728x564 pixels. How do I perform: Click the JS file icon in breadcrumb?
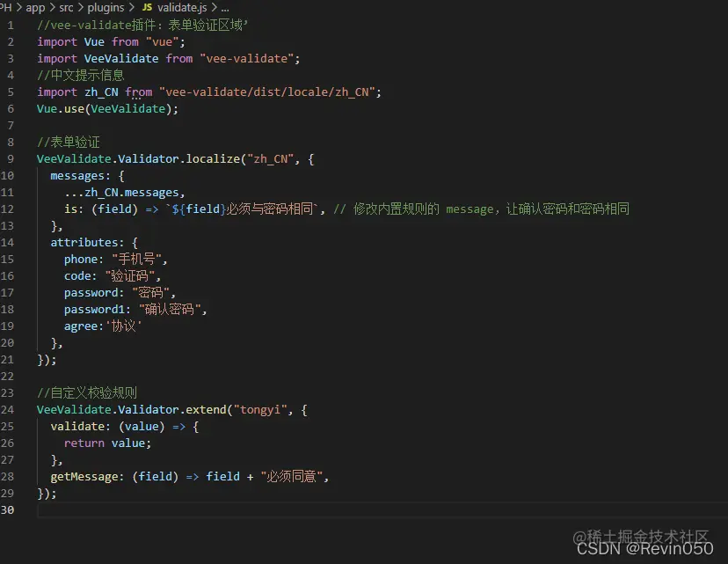[x=147, y=7]
